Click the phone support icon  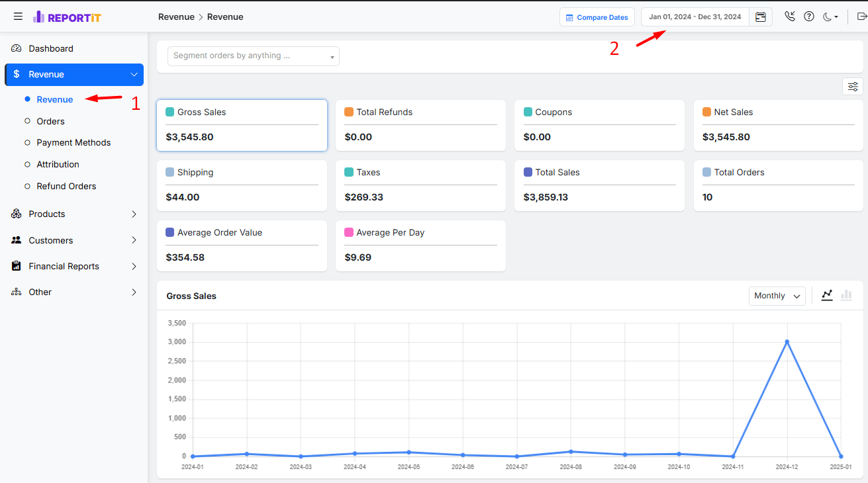pyautogui.click(x=789, y=17)
